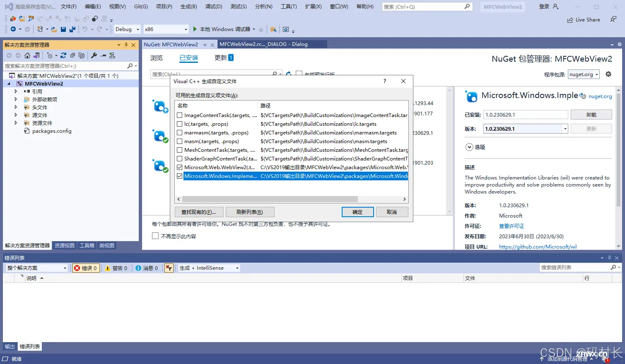Open the 文件(F) menu
This screenshot has width=625, height=364.
(69, 7)
